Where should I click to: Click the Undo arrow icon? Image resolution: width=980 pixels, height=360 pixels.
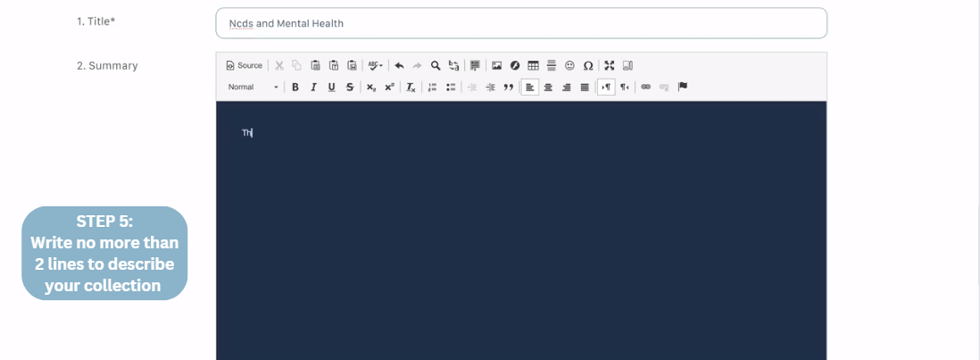[399, 65]
